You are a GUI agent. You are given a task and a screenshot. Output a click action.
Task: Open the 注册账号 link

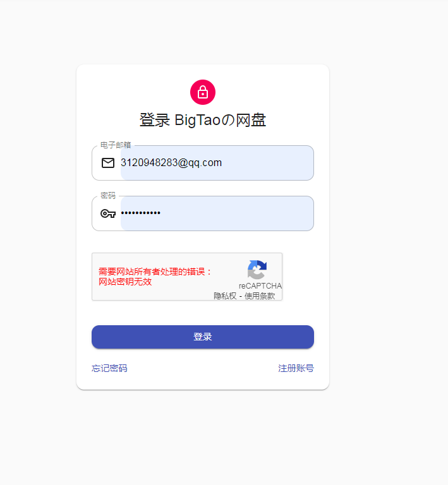click(x=296, y=368)
